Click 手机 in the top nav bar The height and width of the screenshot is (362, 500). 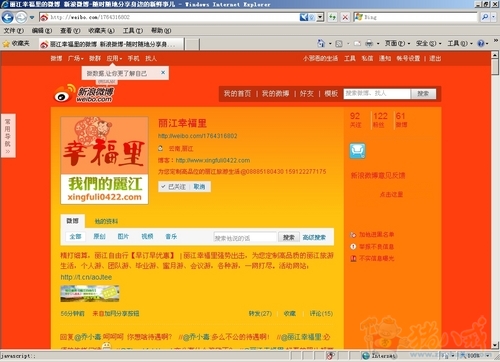point(133,58)
